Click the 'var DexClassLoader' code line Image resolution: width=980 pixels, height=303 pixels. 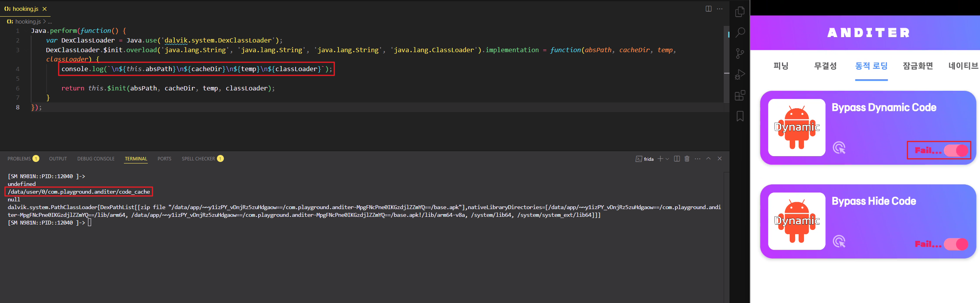(164, 41)
